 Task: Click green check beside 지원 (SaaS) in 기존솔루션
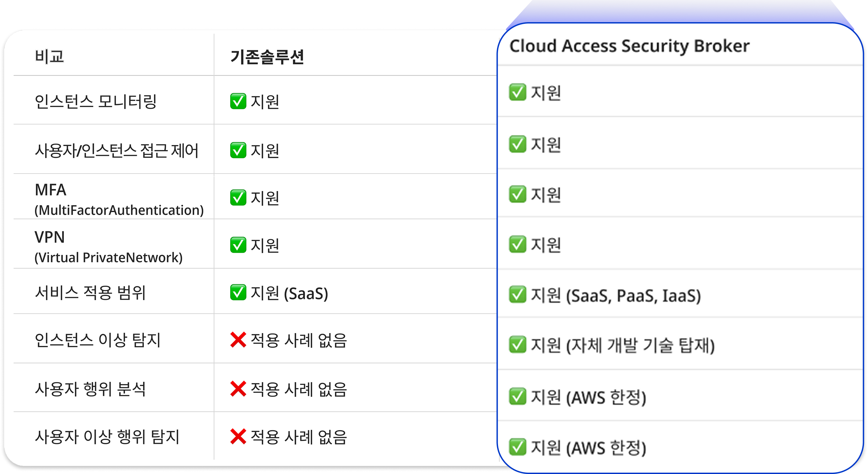[x=238, y=292]
